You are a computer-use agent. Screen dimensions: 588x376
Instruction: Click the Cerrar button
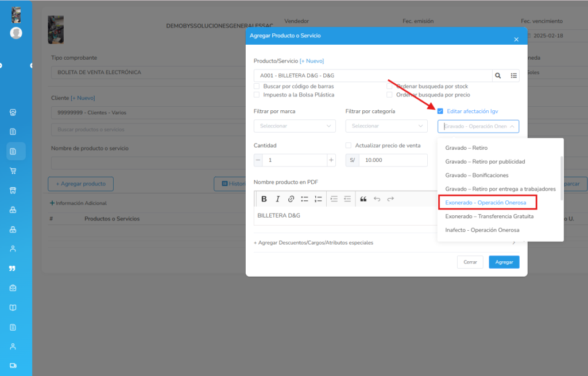coord(470,262)
